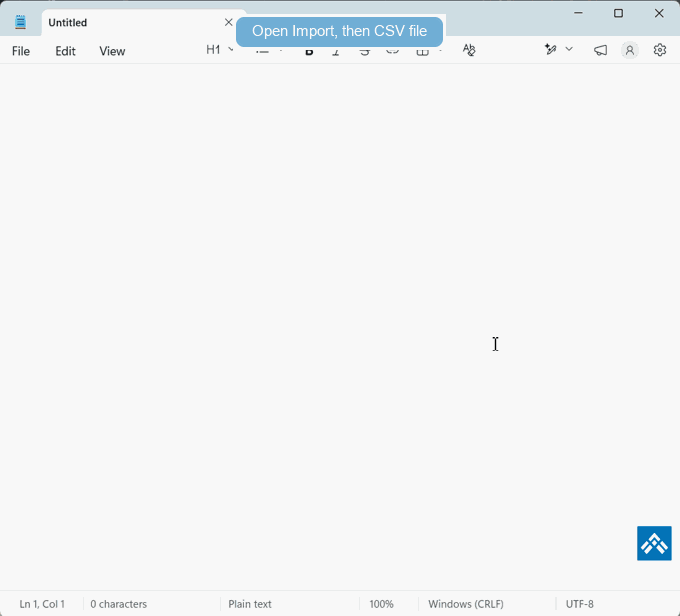
Task: Insert a table from the toolbar
Action: click(422, 52)
